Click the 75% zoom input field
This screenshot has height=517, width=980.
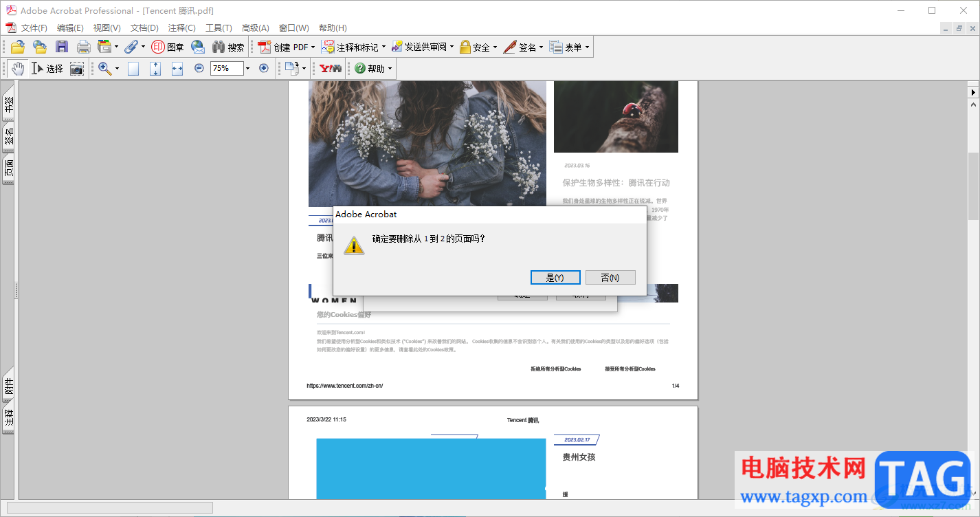(227, 68)
